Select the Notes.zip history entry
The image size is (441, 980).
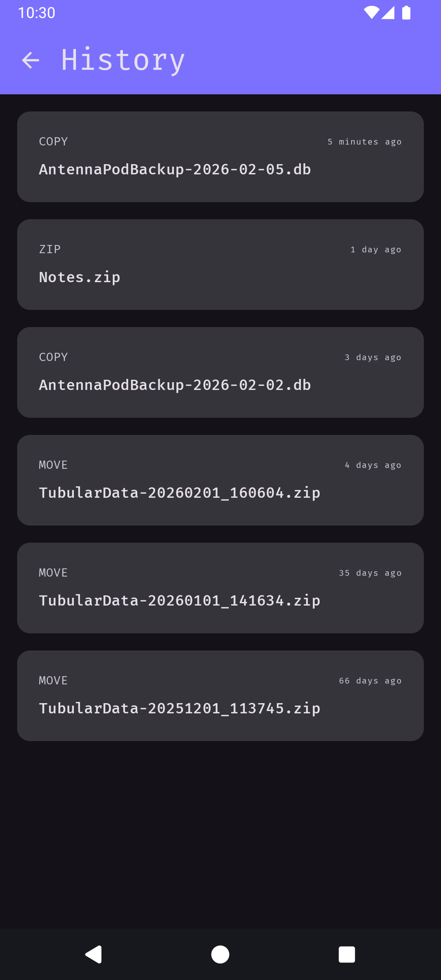(x=220, y=265)
